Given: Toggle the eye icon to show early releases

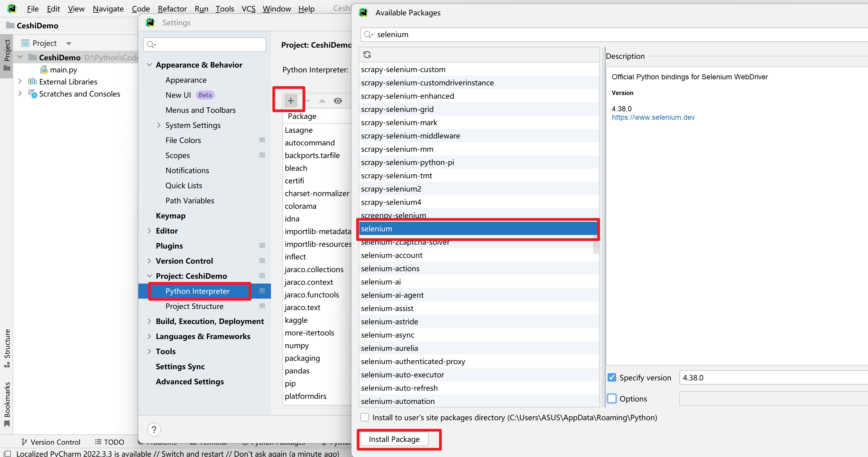Looking at the screenshot, I should 338,100.
